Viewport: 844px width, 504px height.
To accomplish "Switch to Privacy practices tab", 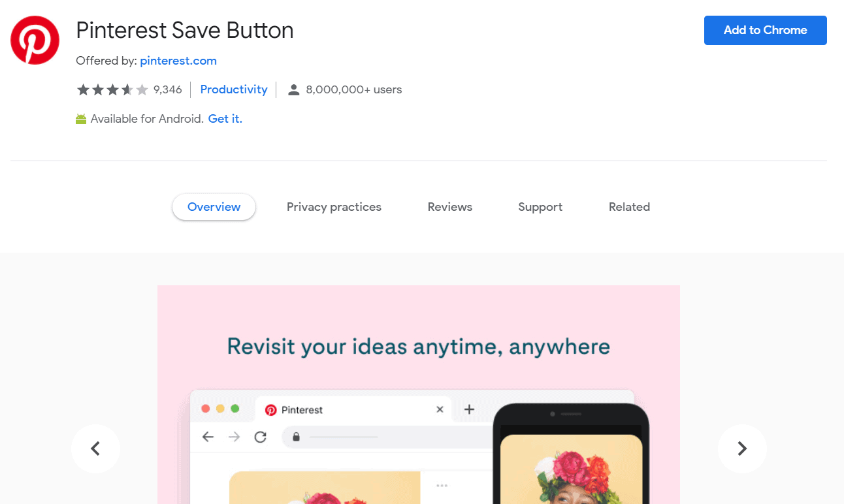I will pyautogui.click(x=334, y=207).
